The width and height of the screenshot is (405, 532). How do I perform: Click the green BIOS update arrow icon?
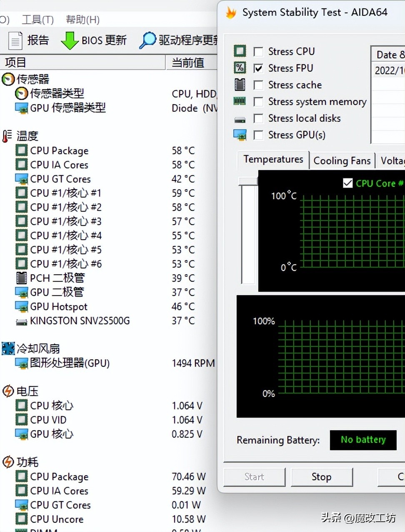[x=69, y=40]
